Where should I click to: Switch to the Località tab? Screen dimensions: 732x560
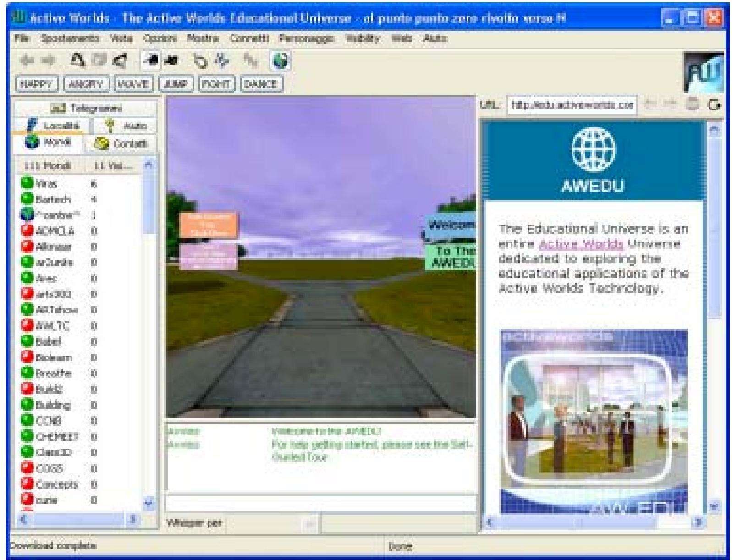tap(53, 126)
